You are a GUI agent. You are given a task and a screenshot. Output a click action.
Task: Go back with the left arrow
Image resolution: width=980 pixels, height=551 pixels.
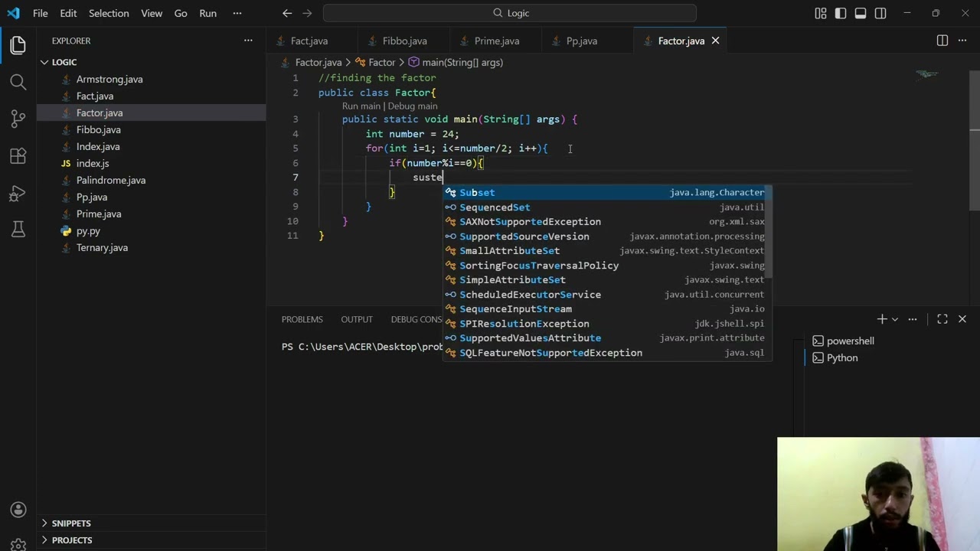click(x=287, y=13)
